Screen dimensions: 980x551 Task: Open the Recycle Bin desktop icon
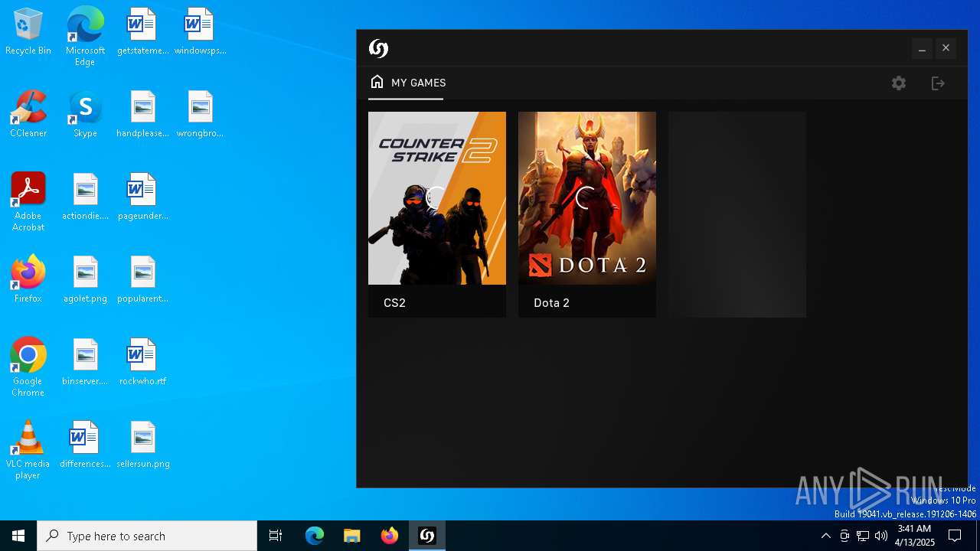[x=28, y=31]
